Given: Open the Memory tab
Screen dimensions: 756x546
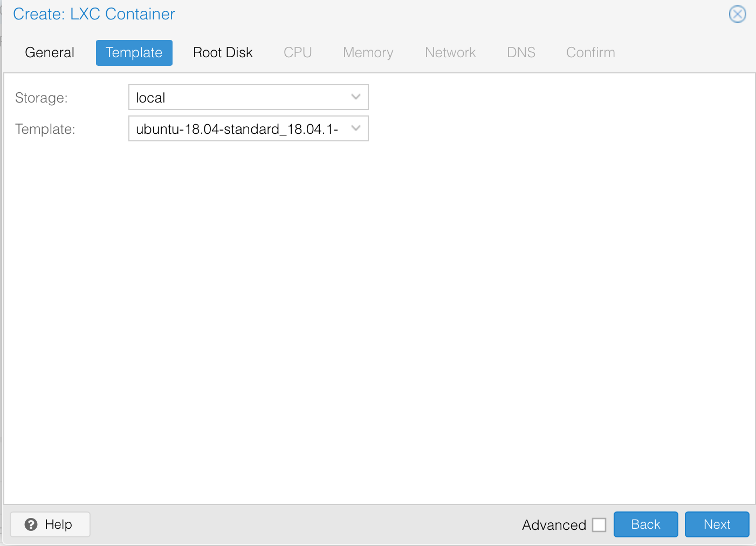Looking at the screenshot, I should pos(368,53).
